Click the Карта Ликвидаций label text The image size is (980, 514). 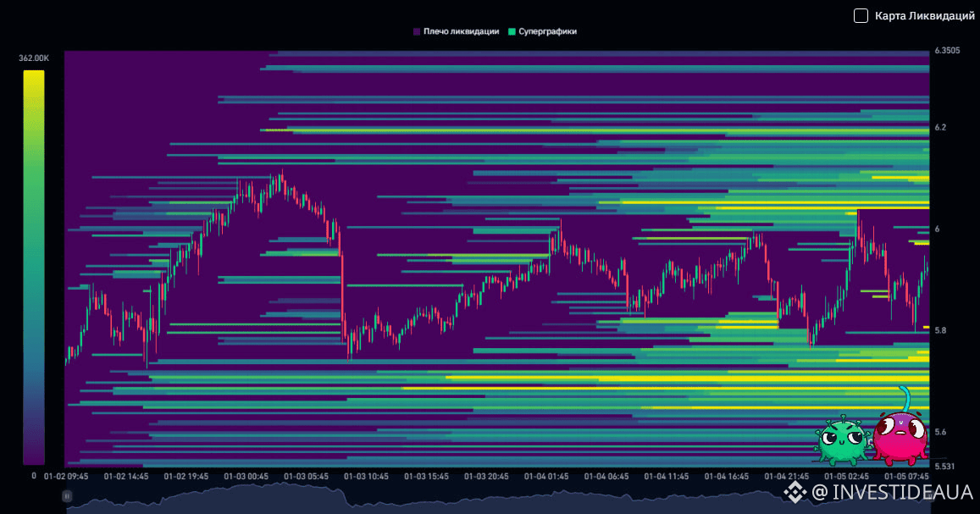(x=924, y=15)
